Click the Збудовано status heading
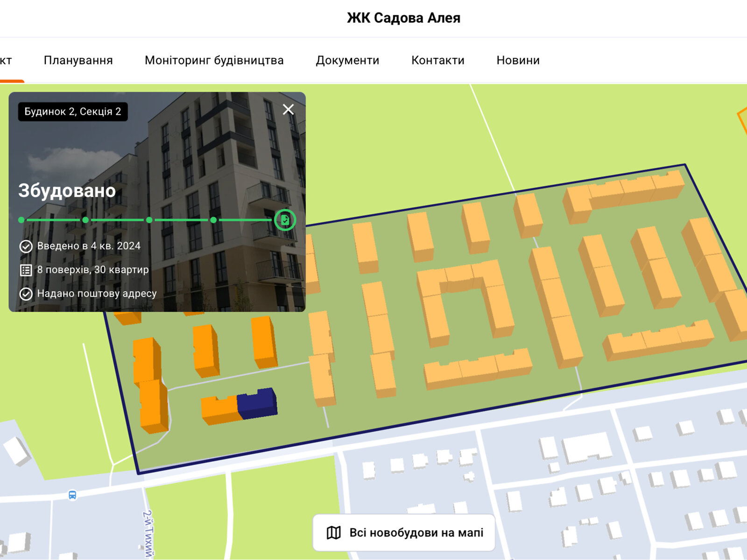This screenshot has height=560, width=747. tap(67, 191)
